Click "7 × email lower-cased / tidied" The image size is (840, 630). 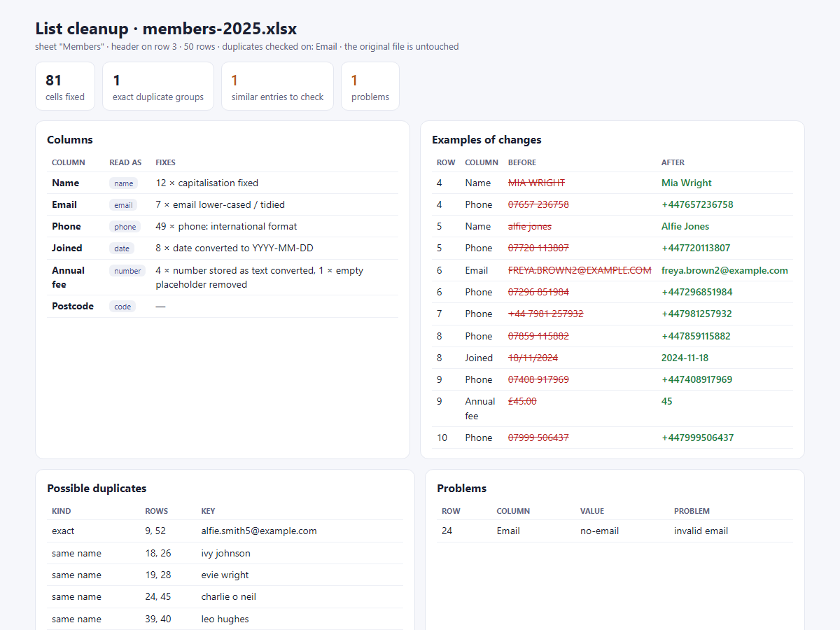click(x=220, y=204)
